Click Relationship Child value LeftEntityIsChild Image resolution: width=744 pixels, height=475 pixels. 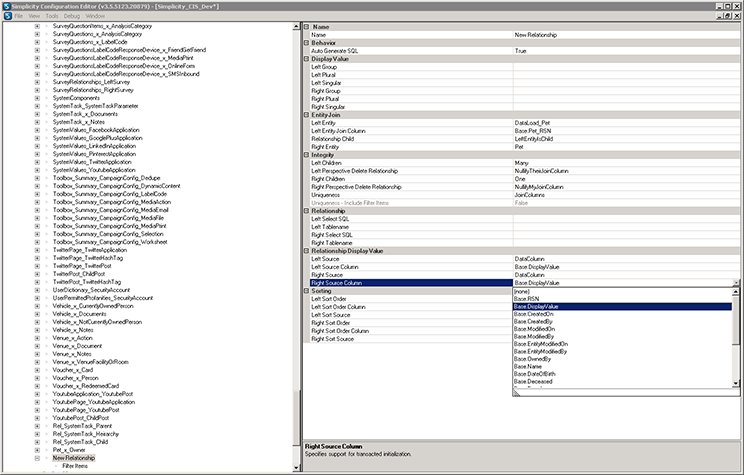coord(626,139)
